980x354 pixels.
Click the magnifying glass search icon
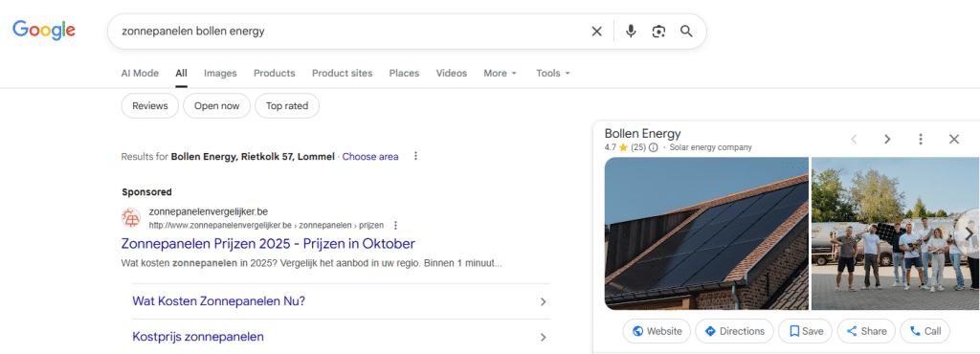(686, 32)
